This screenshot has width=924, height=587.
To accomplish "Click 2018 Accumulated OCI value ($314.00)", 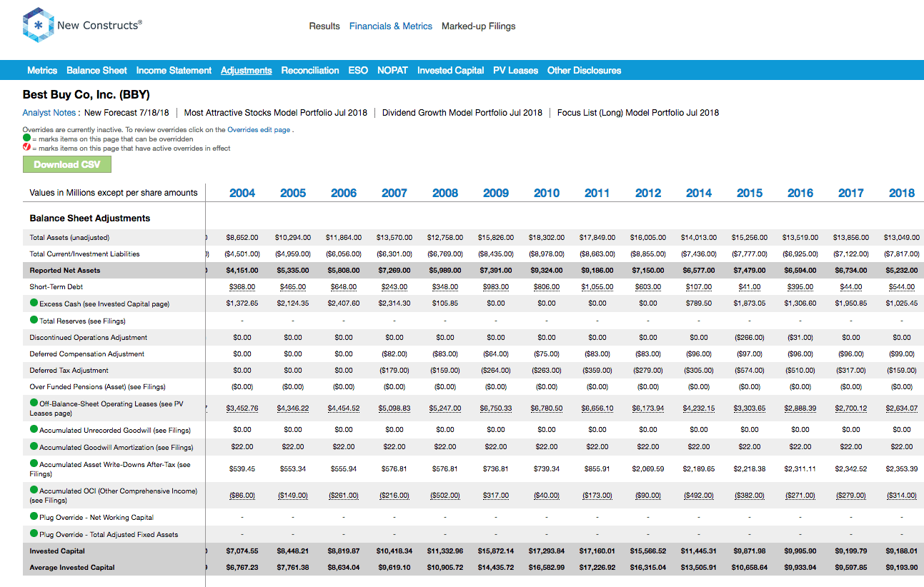I will (x=902, y=495).
